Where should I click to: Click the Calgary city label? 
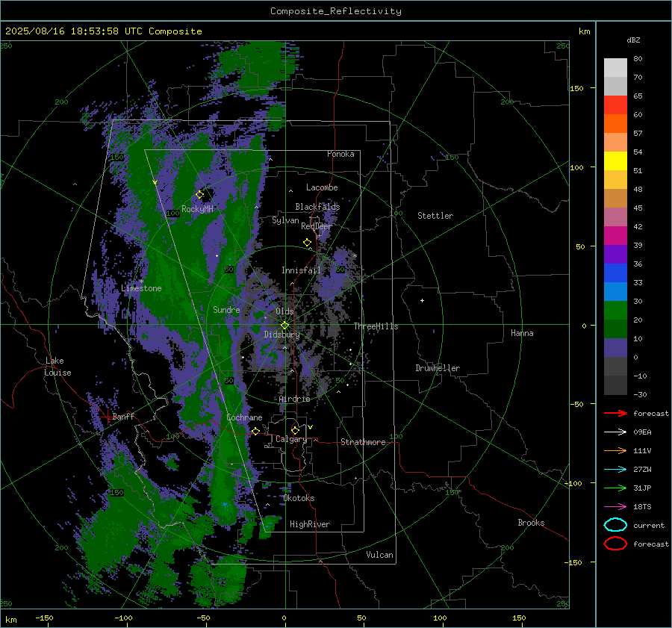click(x=291, y=439)
